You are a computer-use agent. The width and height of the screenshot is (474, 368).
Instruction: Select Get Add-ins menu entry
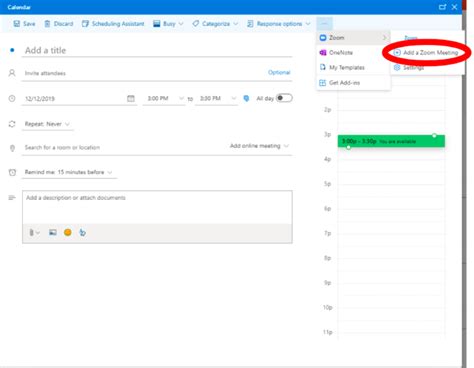coord(353,83)
